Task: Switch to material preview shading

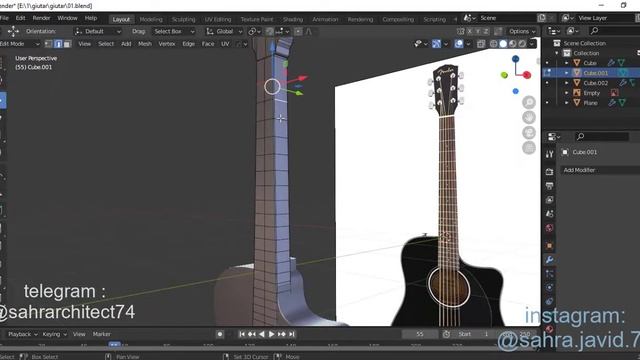Action: (x=513, y=44)
